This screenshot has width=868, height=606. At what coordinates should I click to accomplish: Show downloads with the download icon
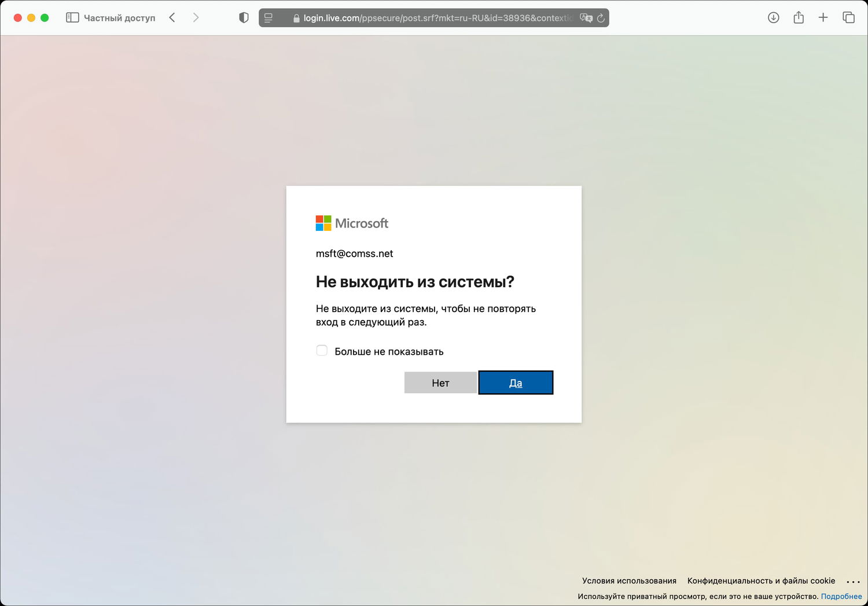[773, 18]
